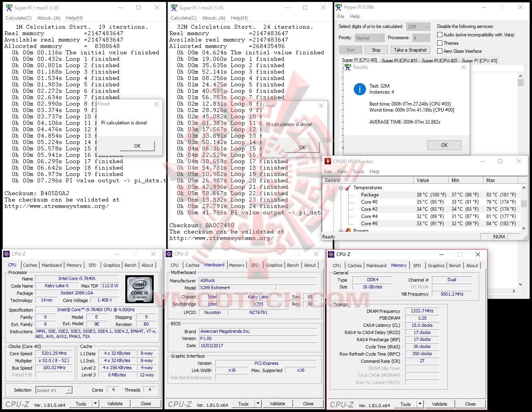The width and height of the screenshot is (532, 412).
Task: Click the Checksum BA0C7480 line in the 32M Super PI window
Action: coord(202,226)
